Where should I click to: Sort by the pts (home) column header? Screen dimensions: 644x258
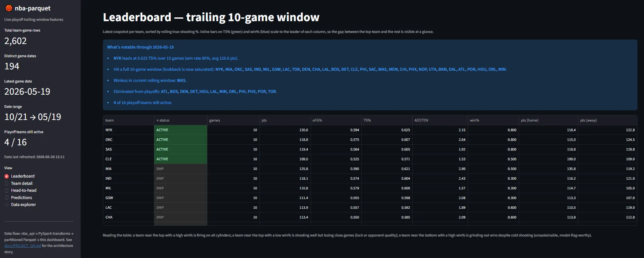548,120
